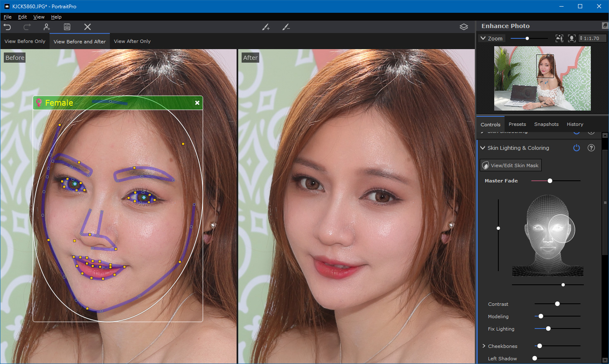Open the Edit menu
The image size is (609, 364).
click(x=22, y=17)
